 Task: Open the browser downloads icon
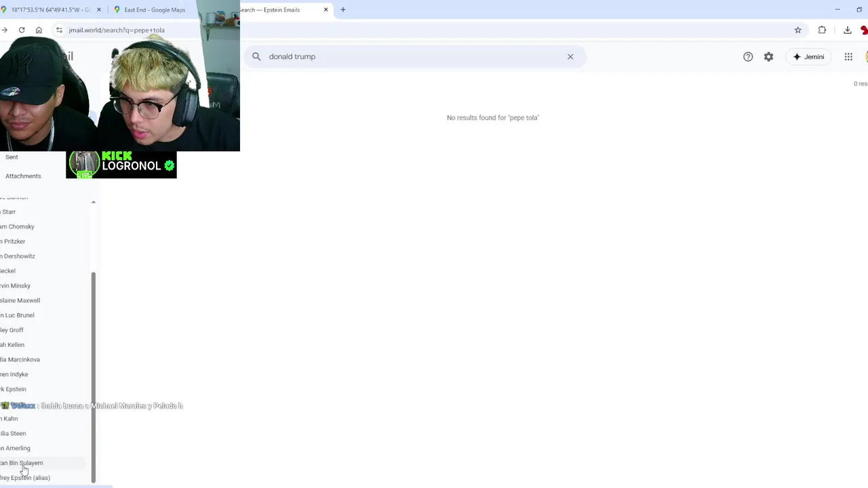coord(847,30)
